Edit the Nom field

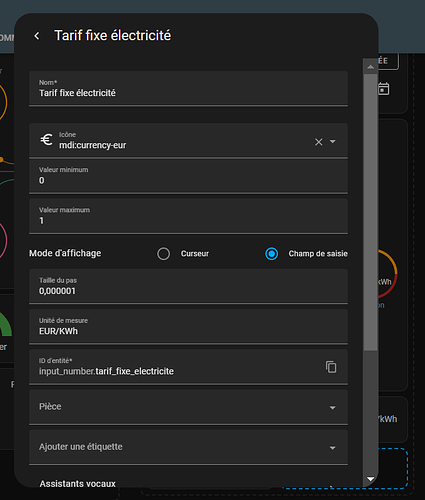188,89
